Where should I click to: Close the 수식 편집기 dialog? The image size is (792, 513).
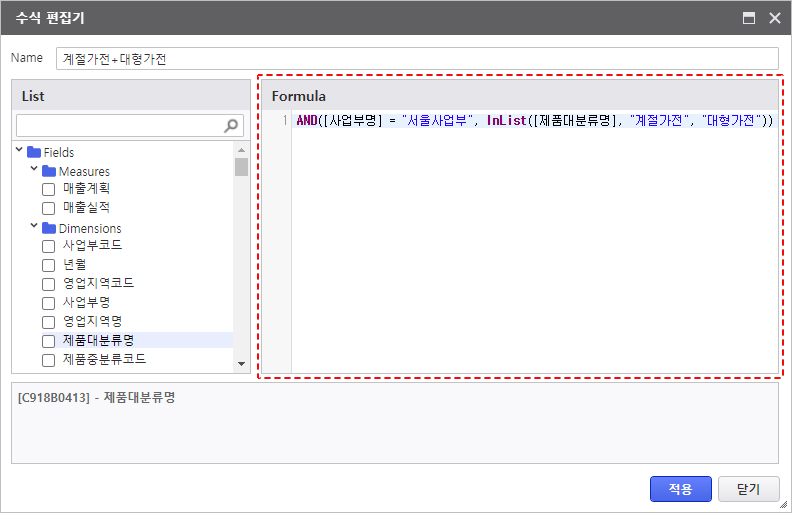(x=774, y=17)
